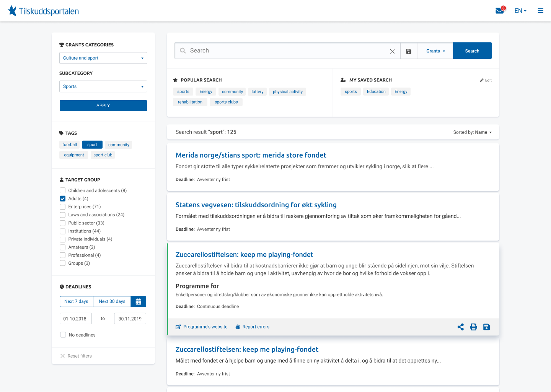Enable the No deadlines checkbox
Viewport: 551px width, 392px height.
coord(63,335)
